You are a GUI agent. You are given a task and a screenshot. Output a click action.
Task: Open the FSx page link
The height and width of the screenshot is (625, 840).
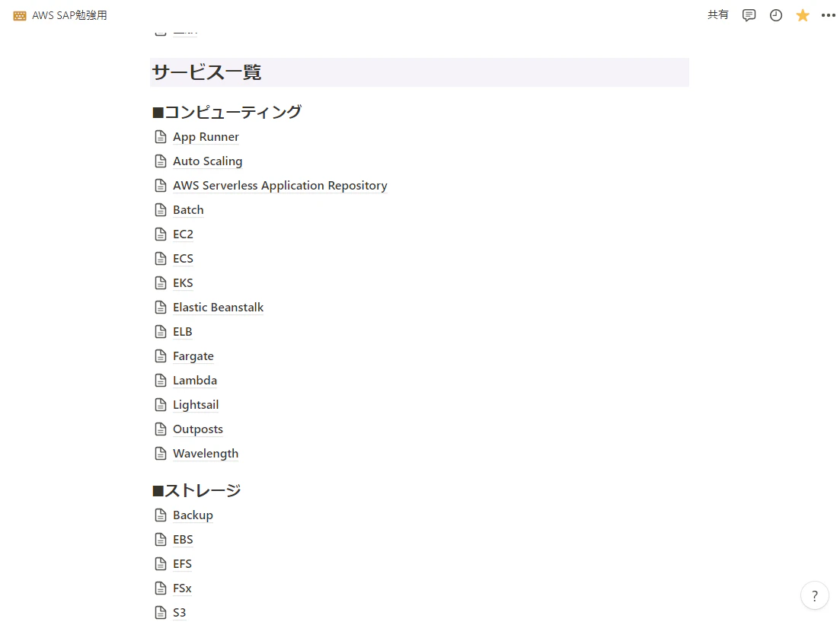pyautogui.click(x=182, y=588)
